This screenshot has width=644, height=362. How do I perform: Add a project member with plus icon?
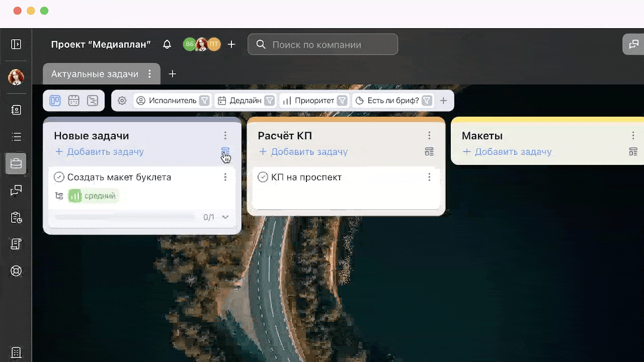tap(231, 44)
